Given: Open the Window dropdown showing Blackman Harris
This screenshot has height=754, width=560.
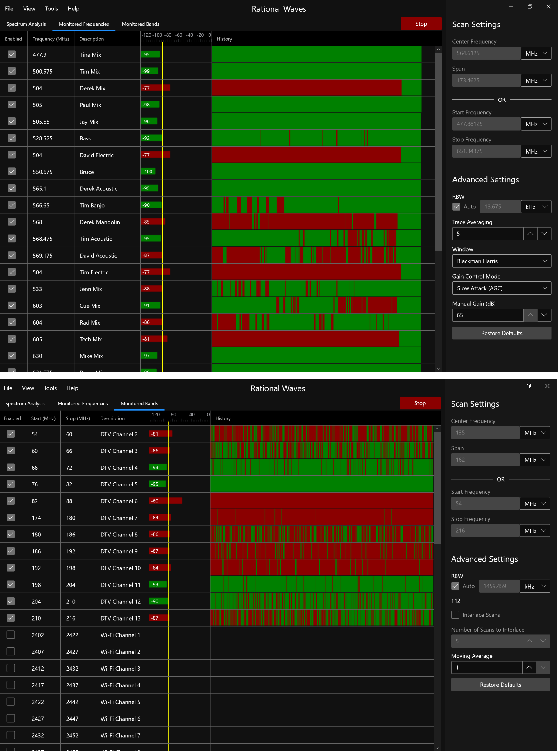Looking at the screenshot, I should (x=501, y=261).
